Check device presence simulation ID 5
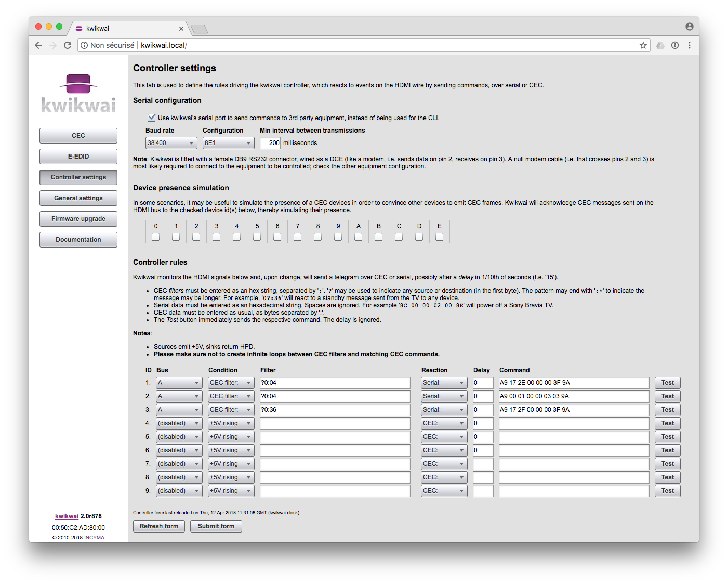Viewport: 728px width, 584px height. 257,237
